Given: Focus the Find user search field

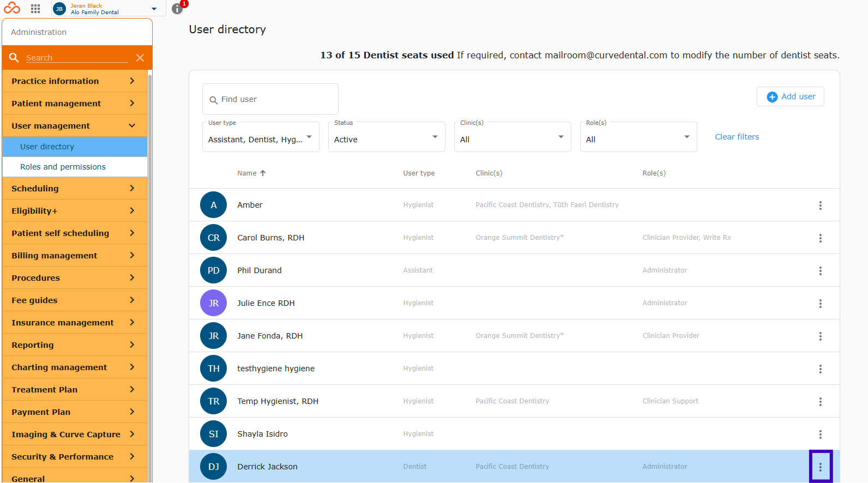Looking at the screenshot, I should tap(270, 99).
